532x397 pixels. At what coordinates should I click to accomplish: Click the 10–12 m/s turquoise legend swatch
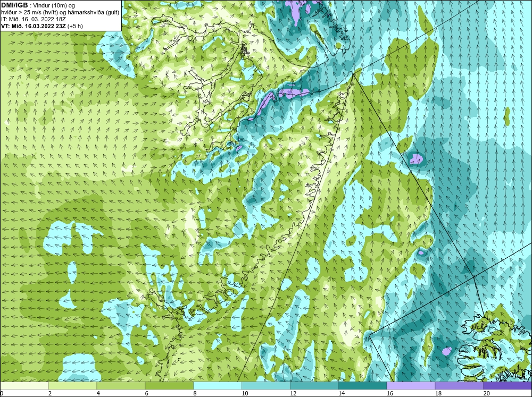click(265, 386)
